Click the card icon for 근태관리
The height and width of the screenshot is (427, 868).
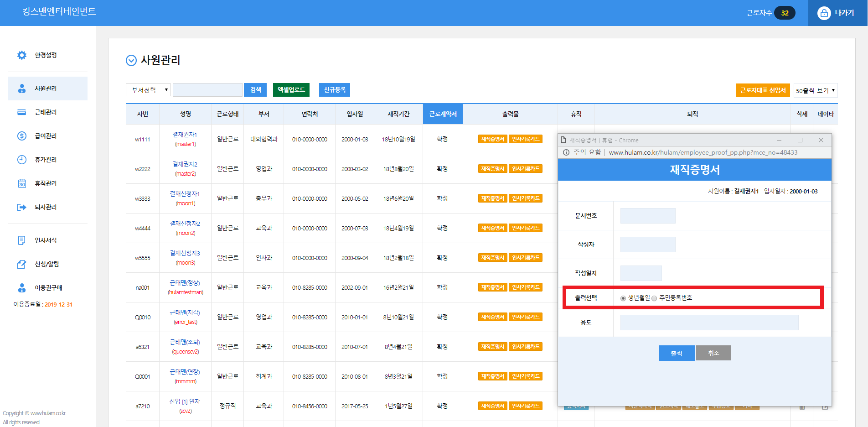tap(22, 112)
